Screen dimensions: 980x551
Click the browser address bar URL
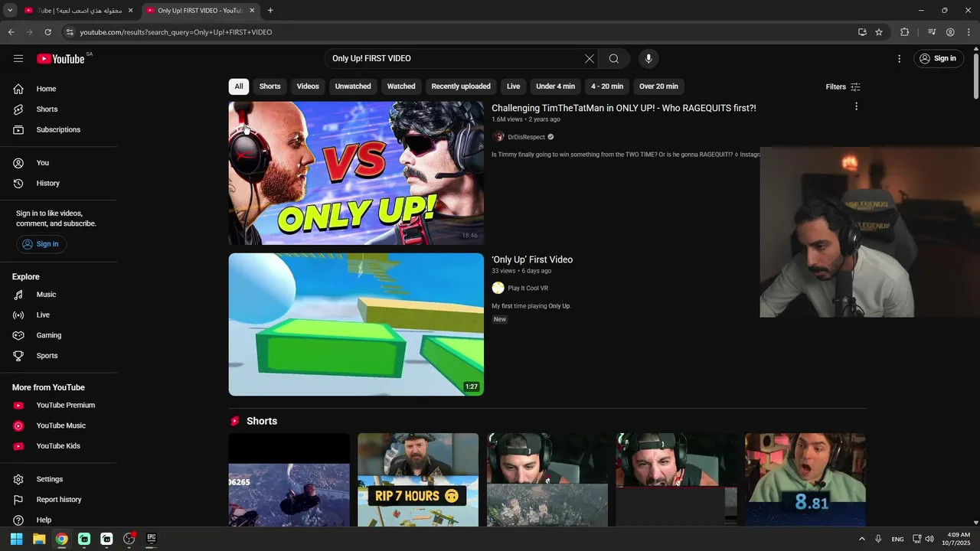176,32
